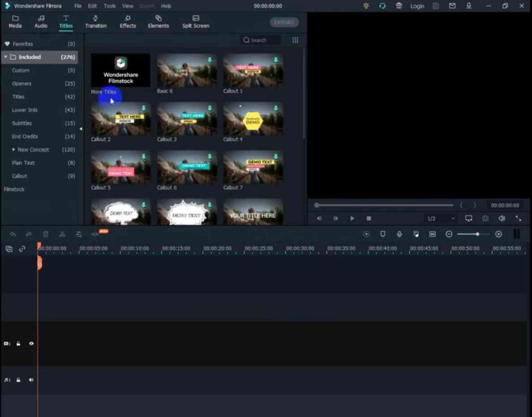Screen dimensions: 532x417
Task: Open the Media tab
Action: 15,22
